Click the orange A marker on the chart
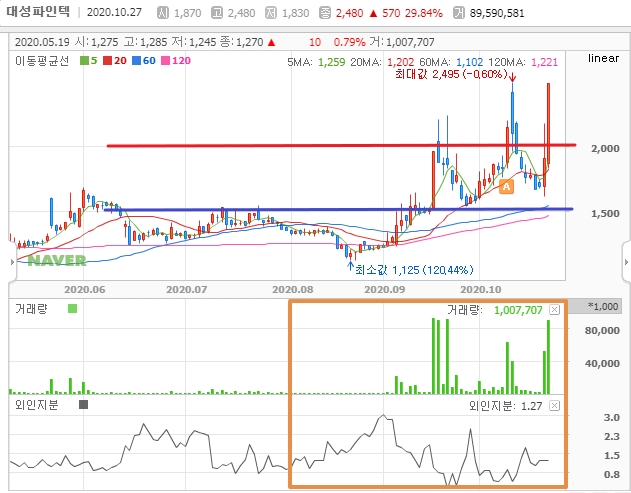This screenshot has height=493, width=631. [x=506, y=186]
